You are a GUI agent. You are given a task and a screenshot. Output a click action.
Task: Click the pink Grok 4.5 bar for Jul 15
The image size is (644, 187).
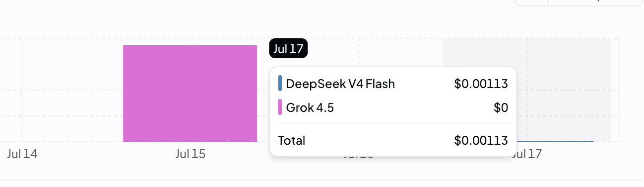click(190, 93)
